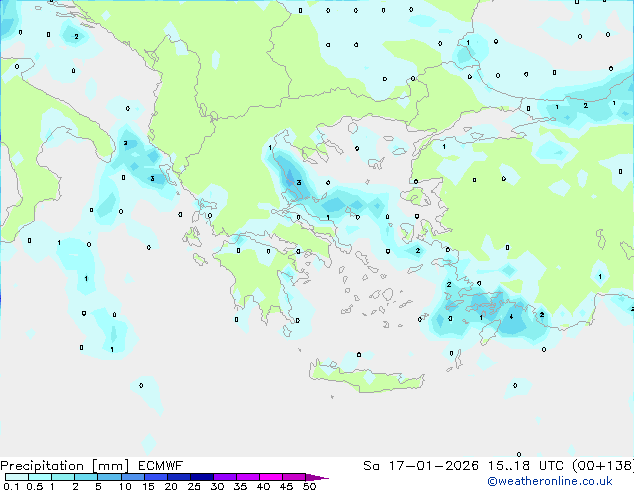This screenshot has width=634, height=490.
Task: Click the '35' legend scale label
Action: [x=240, y=486]
